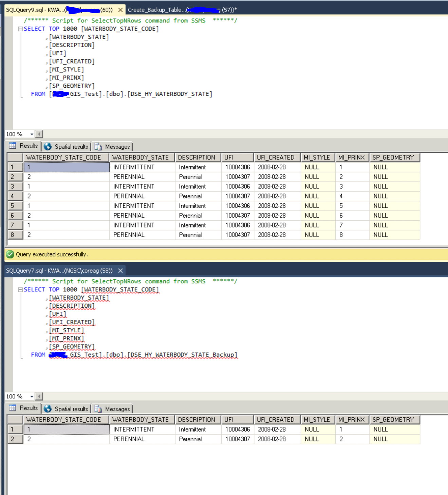Switch to the Create_Backup_Table tab
The width and height of the screenshot is (448, 495).
(x=182, y=10)
